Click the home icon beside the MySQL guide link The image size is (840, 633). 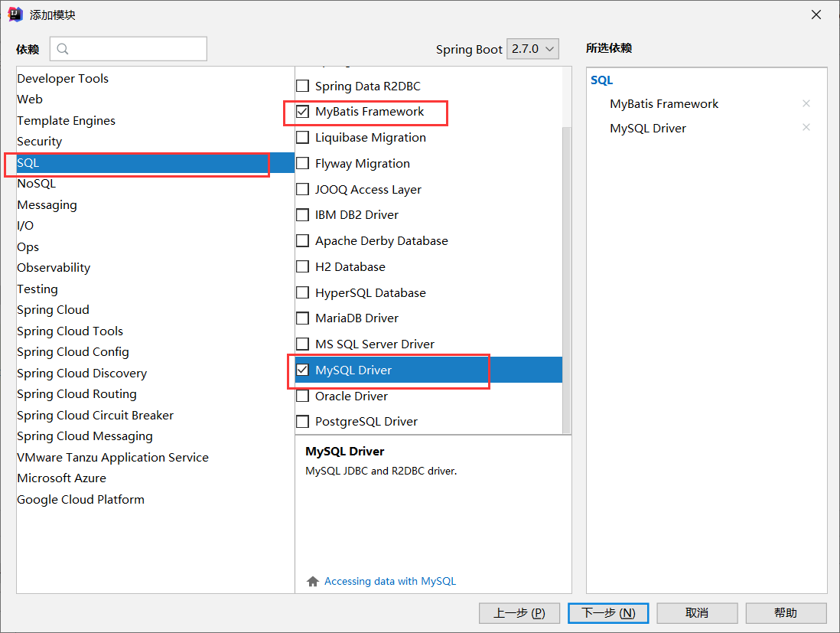[x=312, y=582]
